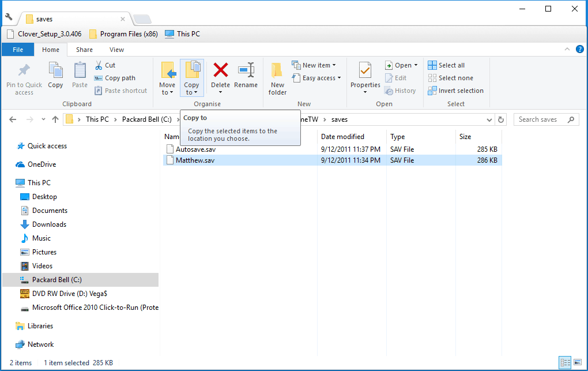Click the Open dropdown in ribbon
The width and height of the screenshot is (588, 371).
pos(401,65)
